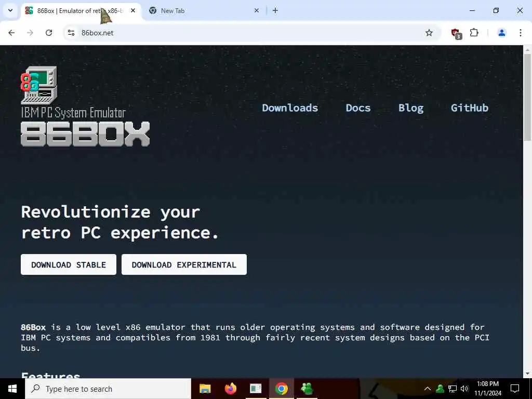
Task: View site information icon in address bar
Action: point(71,33)
